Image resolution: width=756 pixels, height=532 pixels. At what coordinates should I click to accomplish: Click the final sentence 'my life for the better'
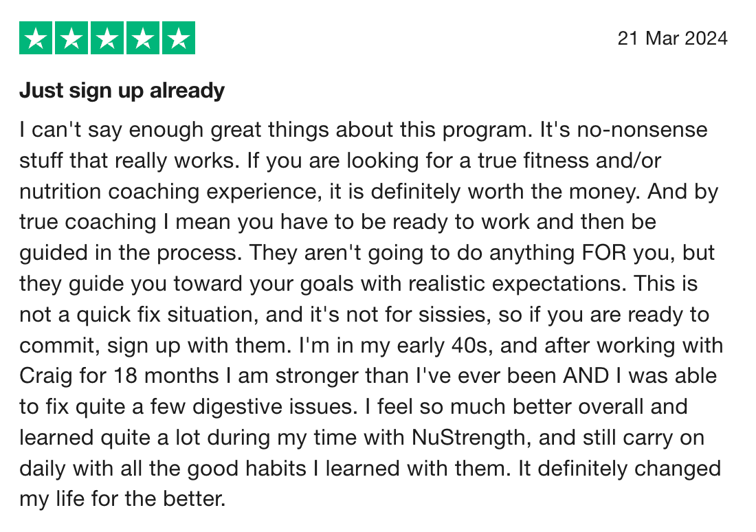click(x=122, y=499)
